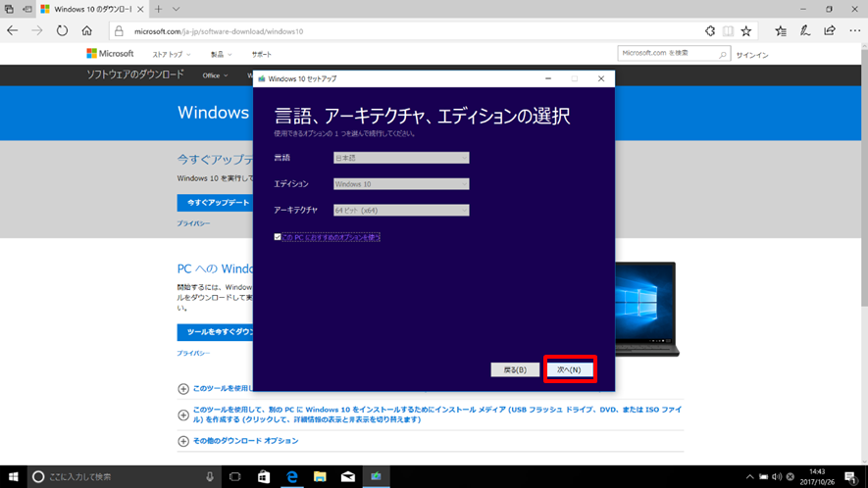868x488 pixels.
Task: Click 今すぐアップデート button
Action: click(216, 203)
